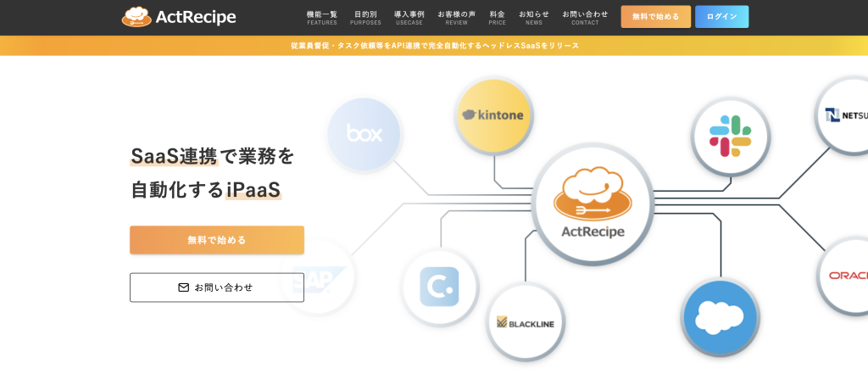868x385 pixels.
Task: Click envelope icon in お問い合わせ button
Action: [183, 287]
